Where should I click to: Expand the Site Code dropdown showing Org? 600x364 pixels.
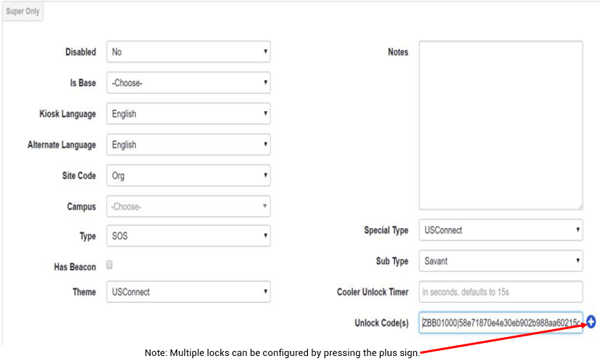click(188, 176)
